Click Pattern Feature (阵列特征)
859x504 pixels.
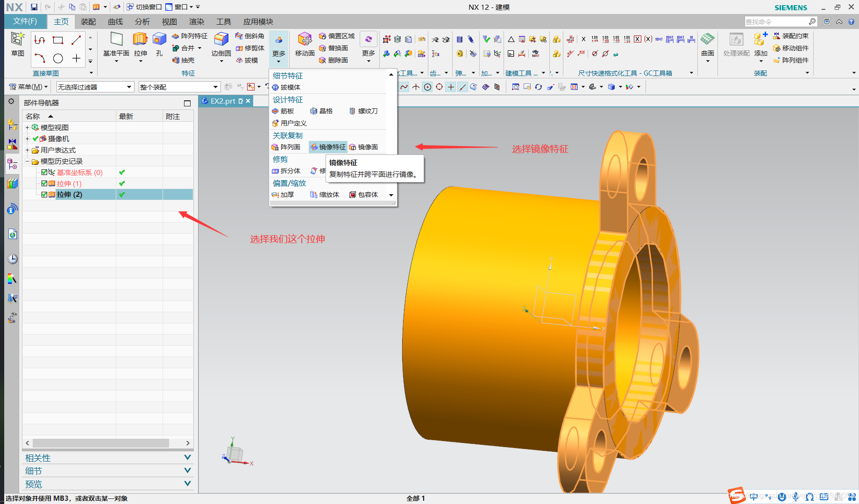click(x=190, y=36)
